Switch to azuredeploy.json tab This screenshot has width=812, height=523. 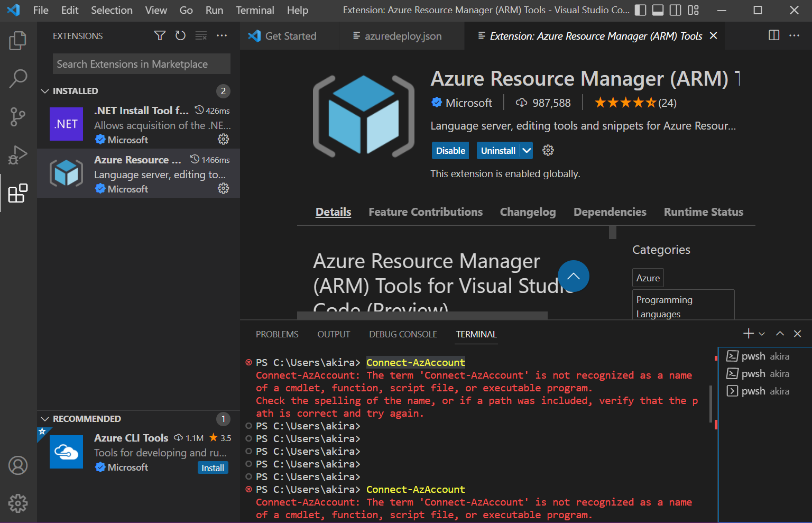coord(402,36)
